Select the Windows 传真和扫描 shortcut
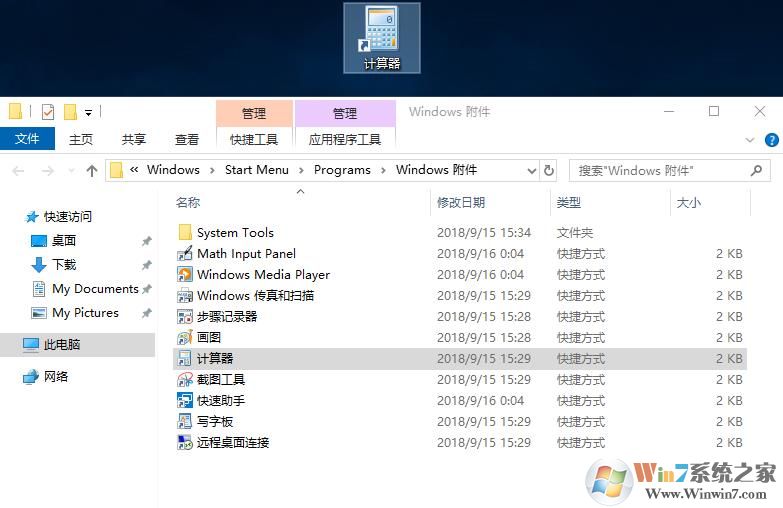 [255, 296]
